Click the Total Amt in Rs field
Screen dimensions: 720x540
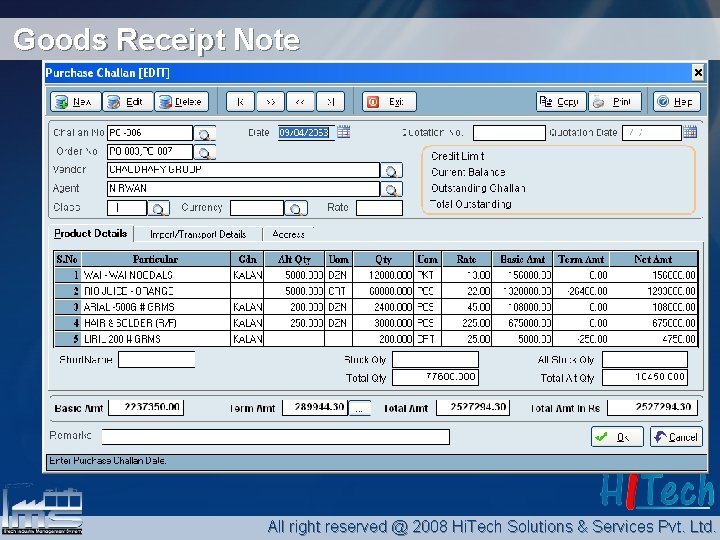tap(652, 407)
